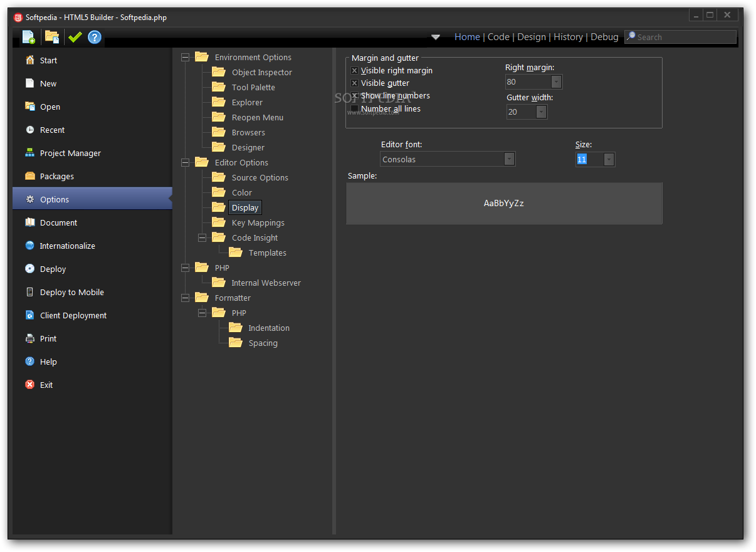Click the AaBbYyZz font sample box

[x=504, y=203]
